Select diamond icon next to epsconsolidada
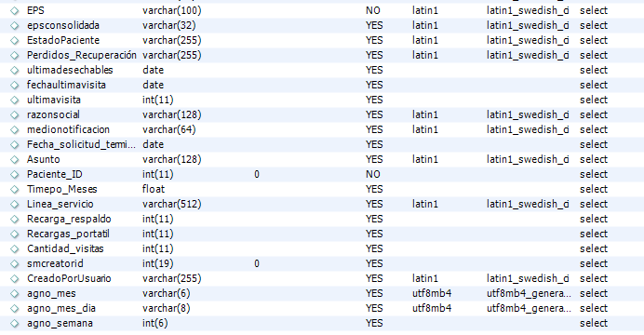The width and height of the screenshot is (644, 335). click(x=15, y=25)
